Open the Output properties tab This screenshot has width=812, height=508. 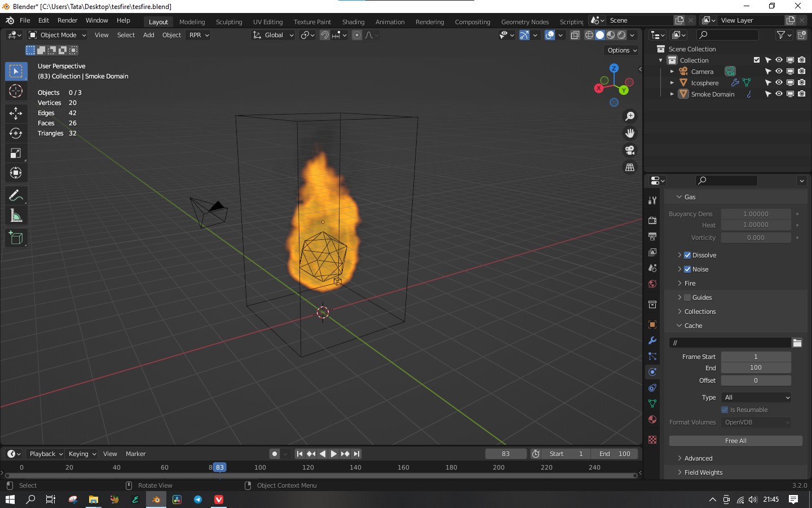pyautogui.click(x=652, y=237)
